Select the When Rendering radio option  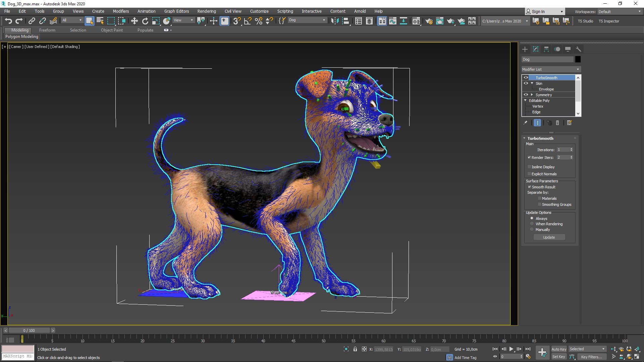point(532,224)
